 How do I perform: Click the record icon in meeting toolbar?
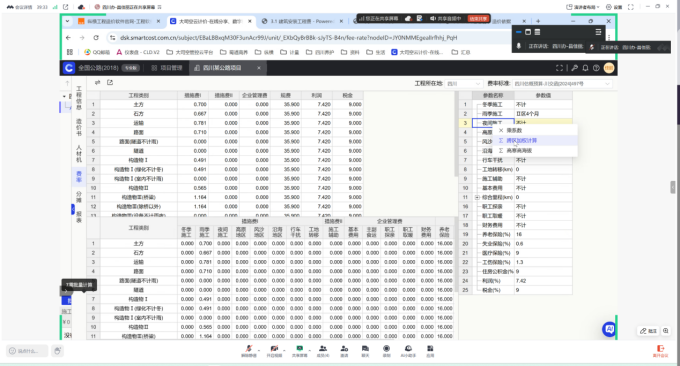point(386,351)
